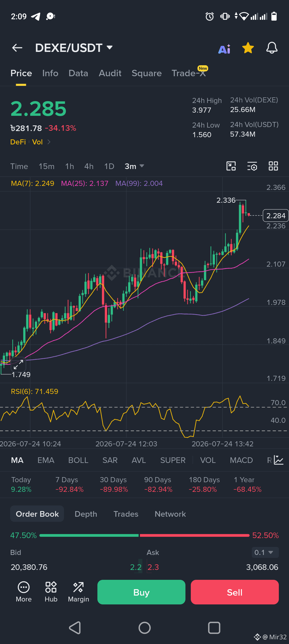Toggle the MACD indicator
Image resolution: width=289 pixels, height=644 pixels.
click(x=241, y=460)
